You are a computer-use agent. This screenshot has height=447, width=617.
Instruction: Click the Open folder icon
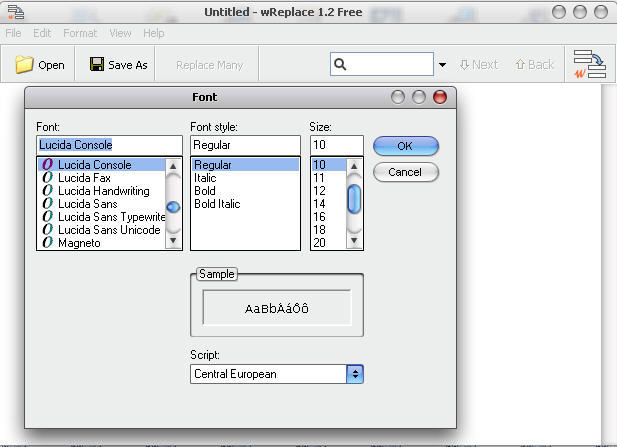(x=24, y=65)
